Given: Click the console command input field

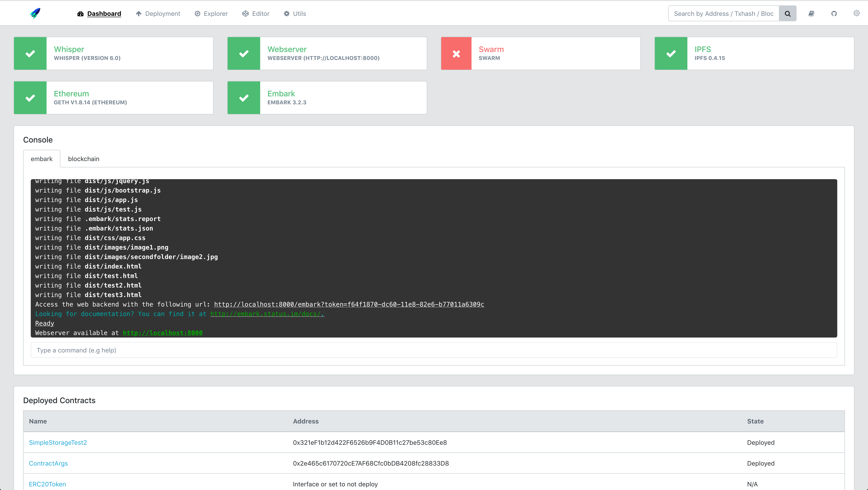Looking at the screenshot, I should [434, 350].
